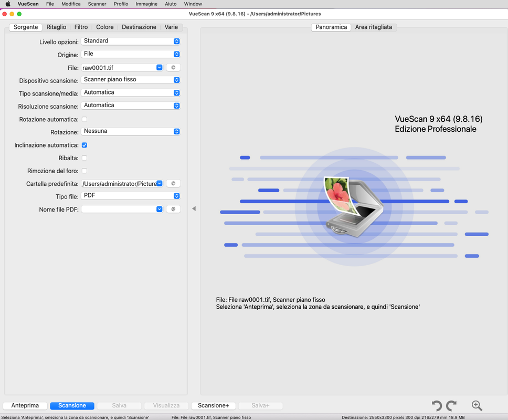508x420 pixels.
Task: Click the @ button next to Cartella predefinita
Action: (173, 183)
